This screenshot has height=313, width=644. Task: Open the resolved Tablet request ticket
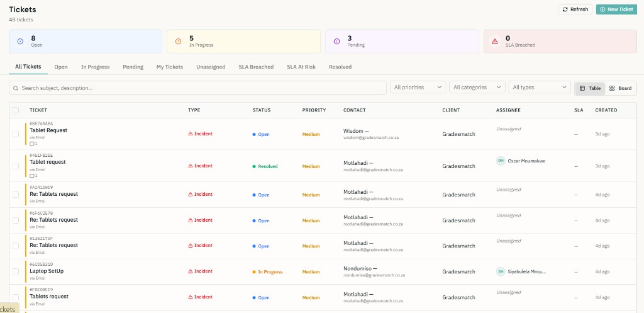click(x=48, y=162)
